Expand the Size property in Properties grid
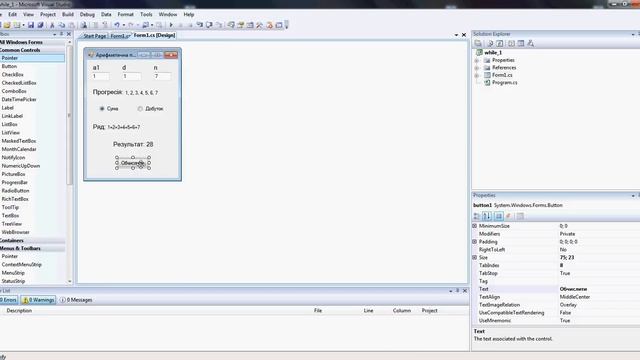The height and width of the screenshot is (360, 640). coord(475,258)
